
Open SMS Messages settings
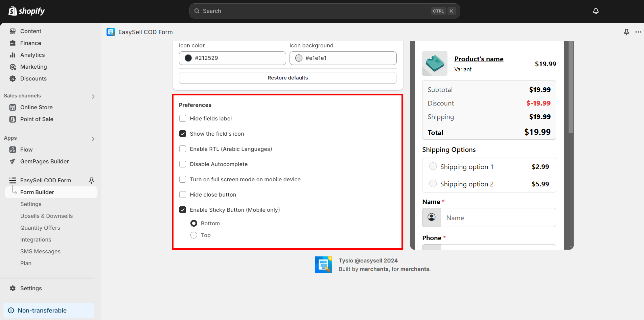pos(40,251)
